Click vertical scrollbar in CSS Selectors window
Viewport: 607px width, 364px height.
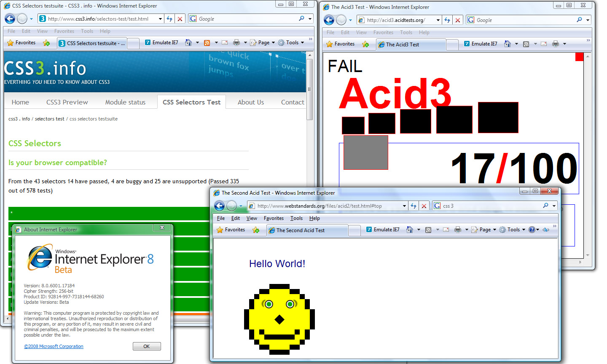point(310,89)
